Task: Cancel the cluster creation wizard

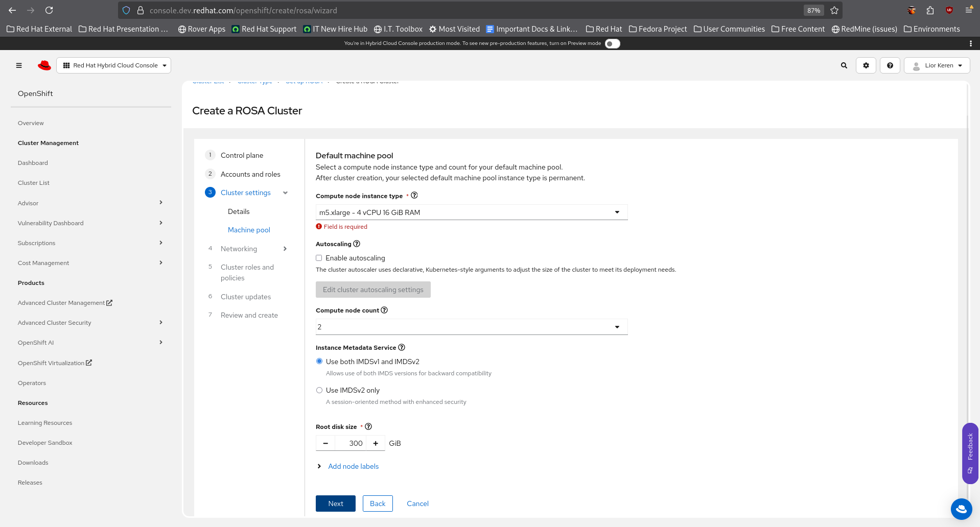Action: click(417, 504)
